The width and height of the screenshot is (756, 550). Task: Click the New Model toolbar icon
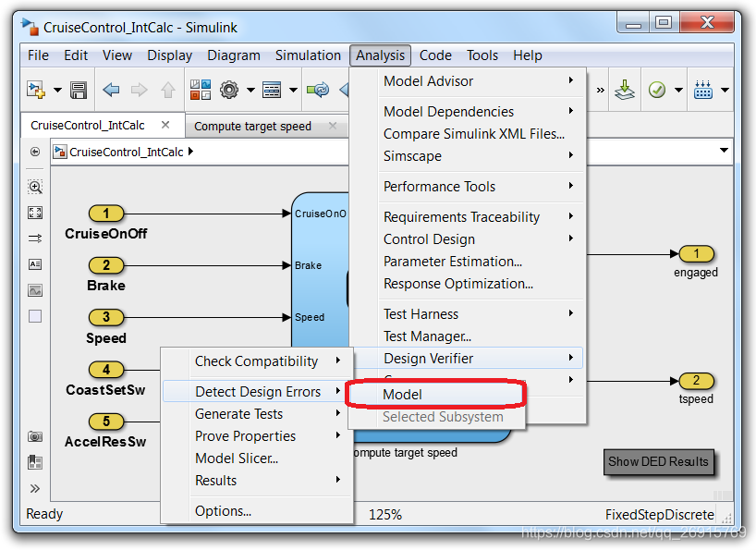point(36,90)
